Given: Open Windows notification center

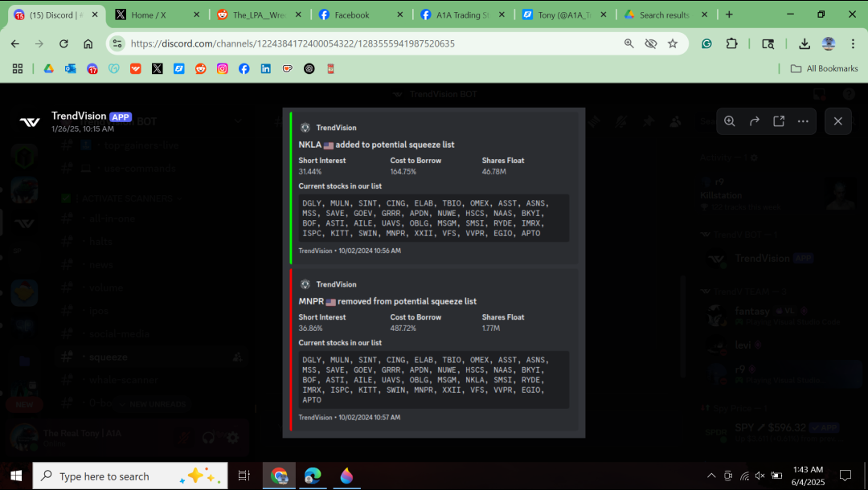Looking at the screenshot, I should [845, 476].
